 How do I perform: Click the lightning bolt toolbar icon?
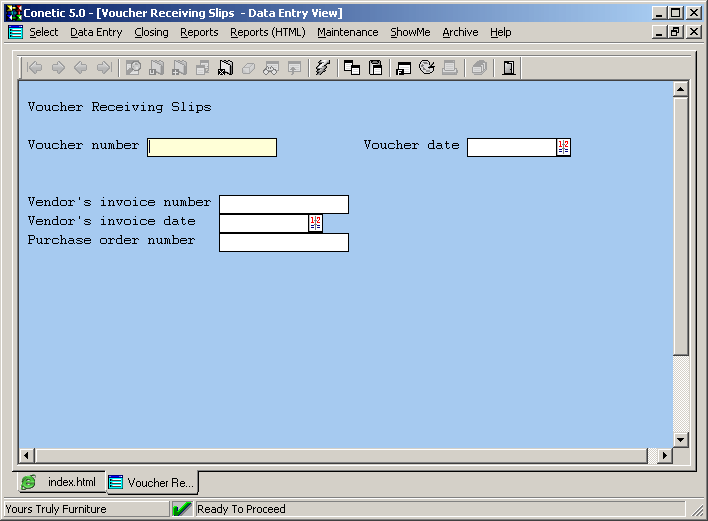[x=322, y=68]
